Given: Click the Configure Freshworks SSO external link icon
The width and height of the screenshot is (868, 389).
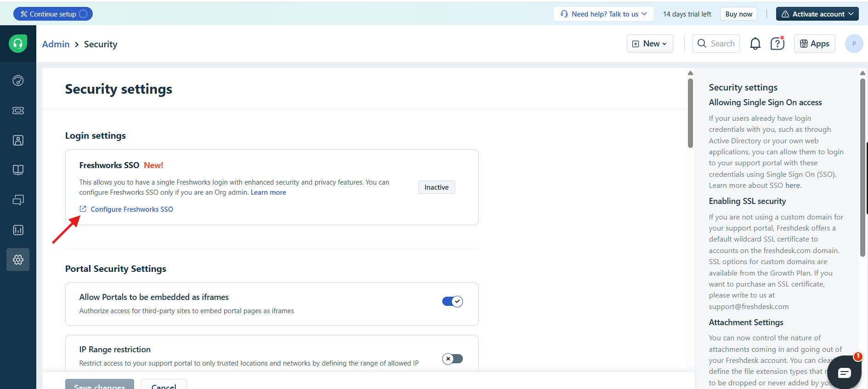Looking at the screenshot, I should (83, 209).
